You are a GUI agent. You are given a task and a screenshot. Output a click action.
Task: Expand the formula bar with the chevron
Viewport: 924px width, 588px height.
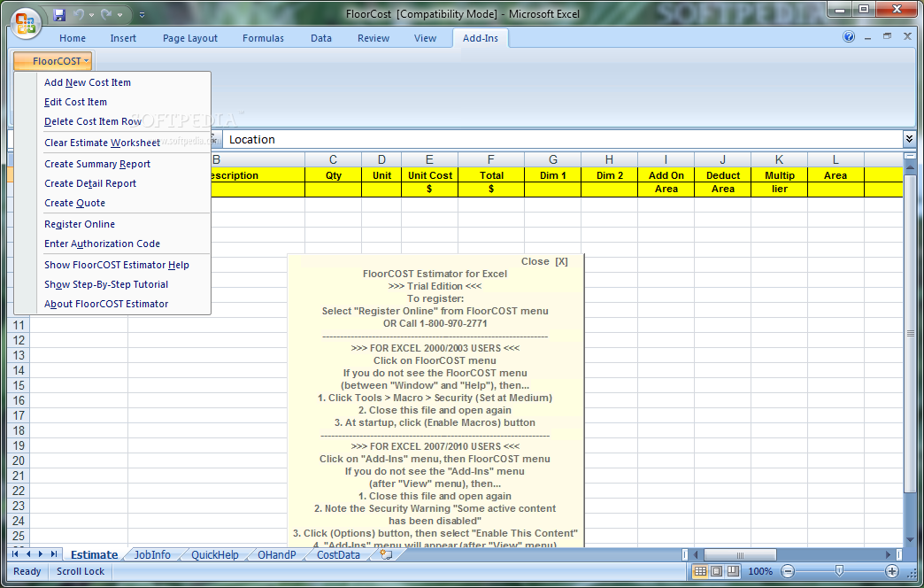click(909, 139)
